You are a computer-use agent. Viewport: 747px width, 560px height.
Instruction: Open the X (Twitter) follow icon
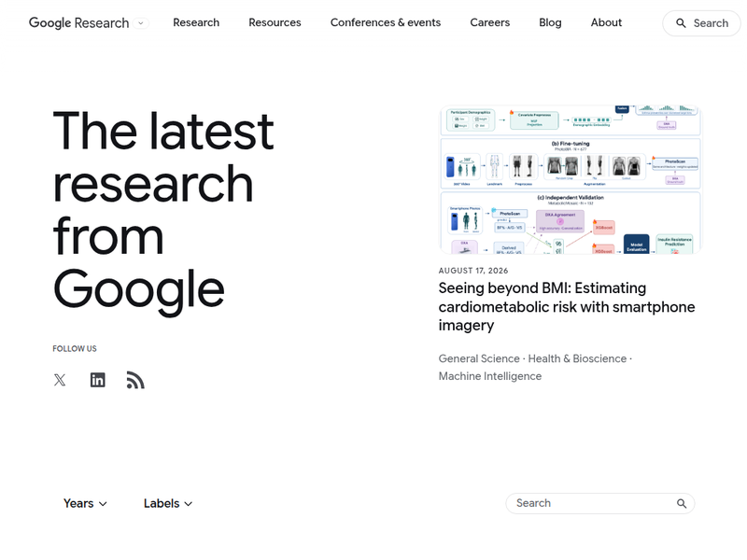60,380
